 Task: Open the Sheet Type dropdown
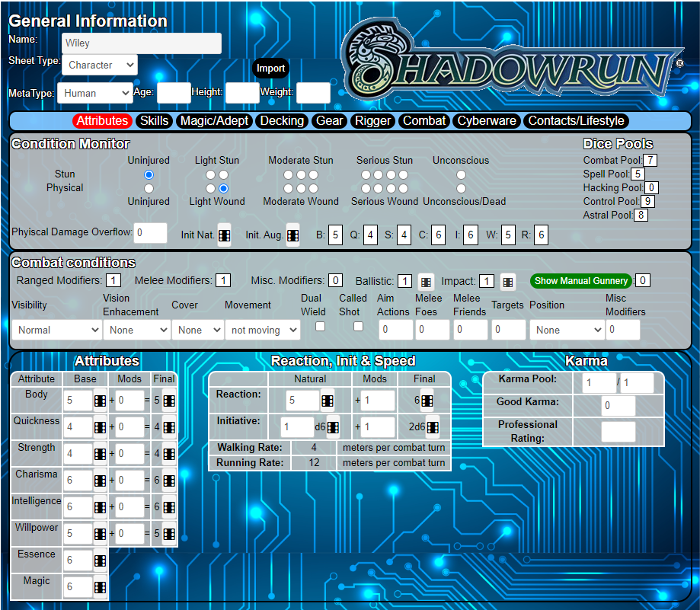pyautogui.click(x=100, y=65)
